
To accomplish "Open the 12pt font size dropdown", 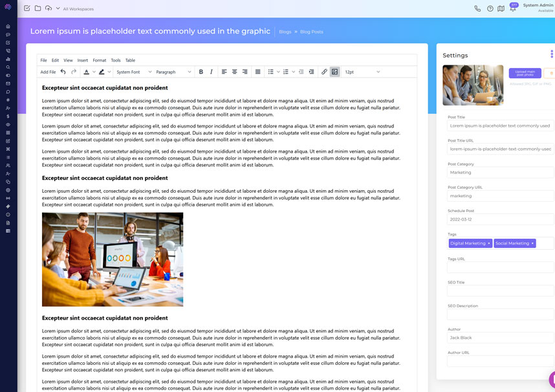I will 362,72.
